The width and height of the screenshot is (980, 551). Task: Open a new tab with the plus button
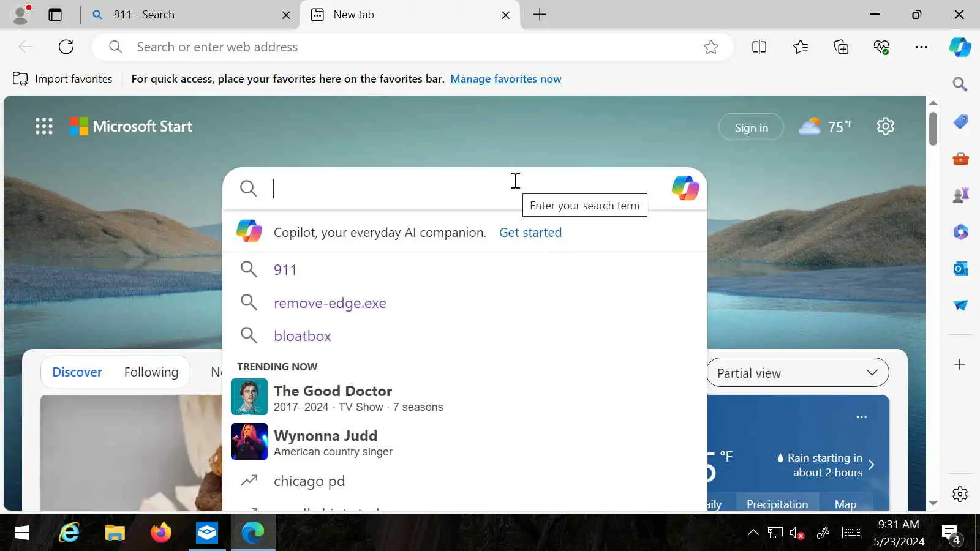coord(540,15)
